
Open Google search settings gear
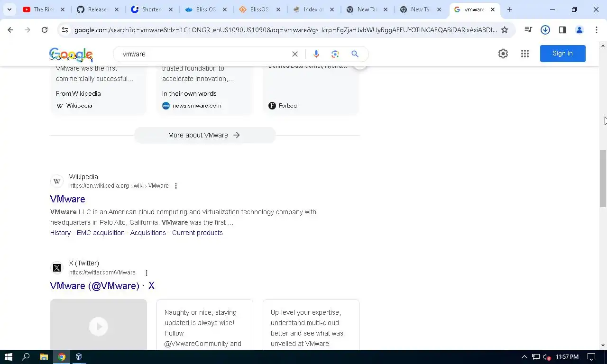pyautogui.click(x=503, y=54)
